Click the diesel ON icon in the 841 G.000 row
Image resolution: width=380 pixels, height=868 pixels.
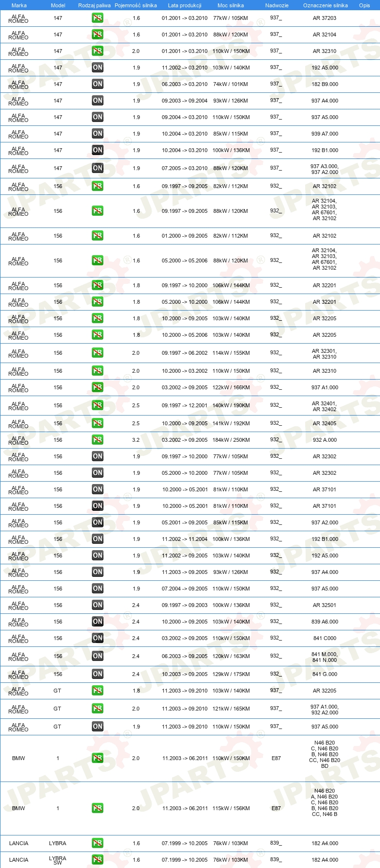pyautogui.click(x=97, y=674)
